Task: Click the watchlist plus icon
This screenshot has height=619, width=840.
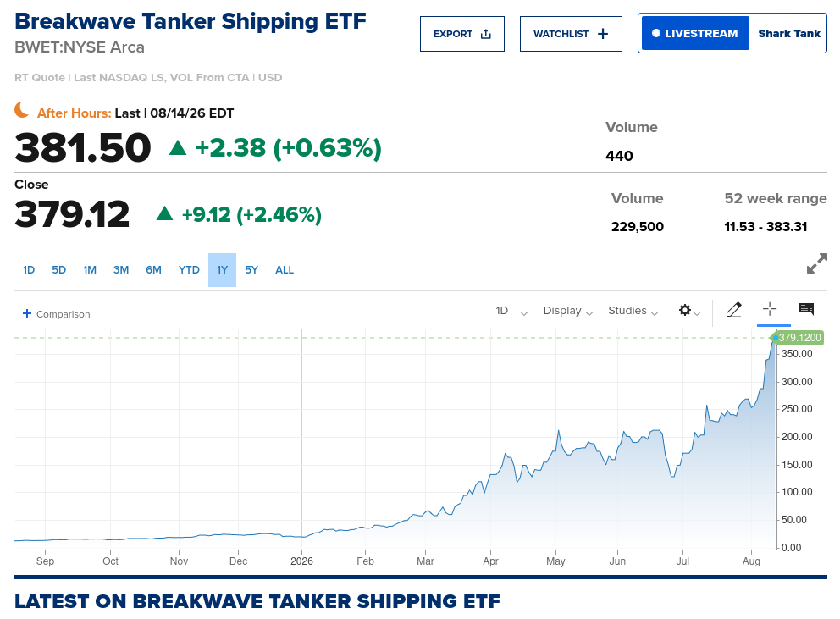Action: click(x=603, y=34)
